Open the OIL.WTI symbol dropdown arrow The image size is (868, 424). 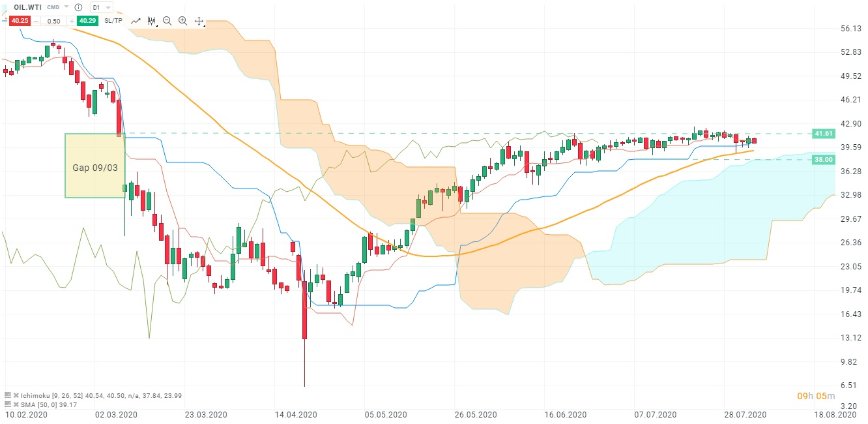tap(66, 7)
